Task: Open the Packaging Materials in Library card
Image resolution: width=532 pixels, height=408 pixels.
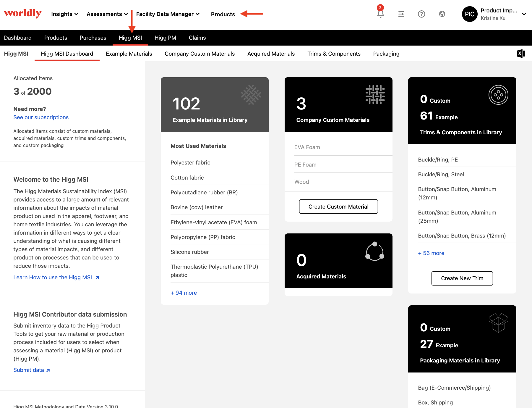Action: pyautogui.click(x=462, y=339)
